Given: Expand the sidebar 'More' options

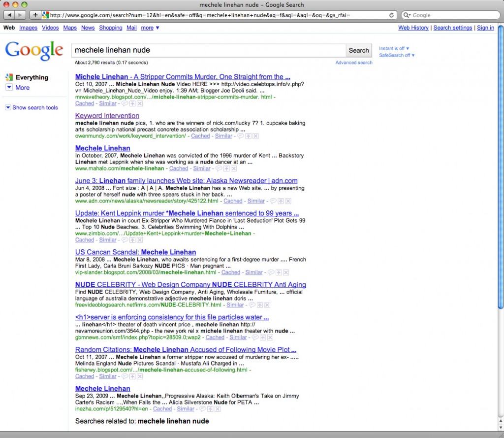Looking at the screenshot, I should [x=18, y=88].
